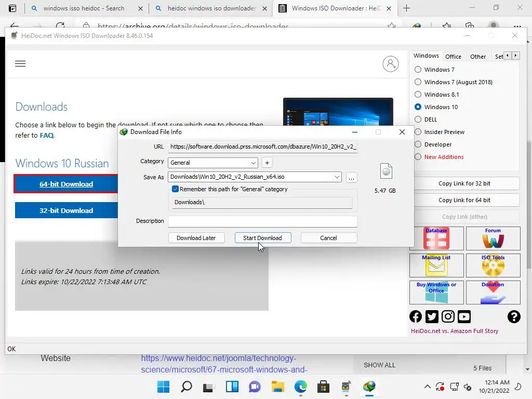
Task: Select the Windows 10 radio button
Action: tap(418, 107)
